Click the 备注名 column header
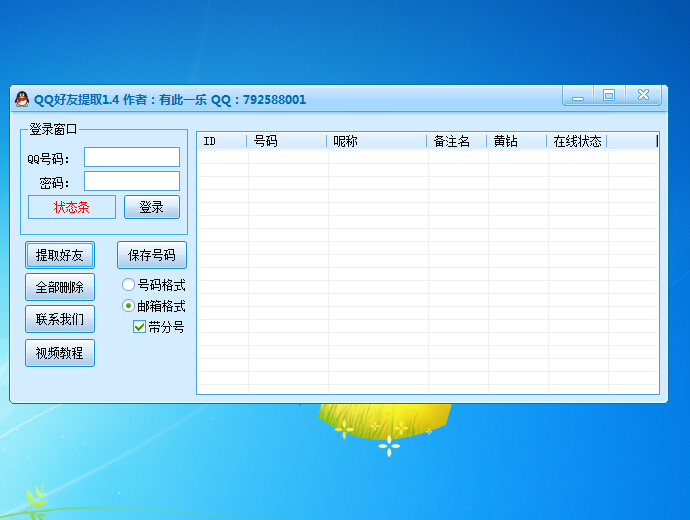The width and height of the screenshot is (690, 520). point(457,141)
